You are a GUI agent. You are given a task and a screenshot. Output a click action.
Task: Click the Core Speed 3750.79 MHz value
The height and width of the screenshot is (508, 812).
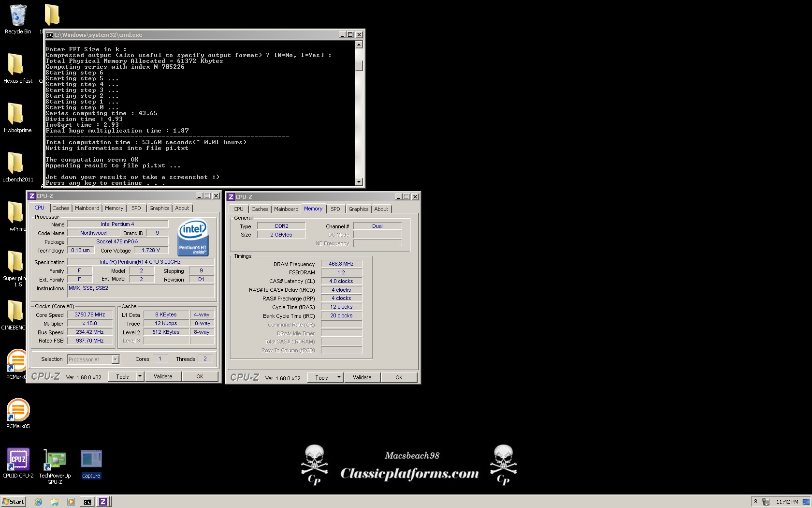tap(90, 314)
